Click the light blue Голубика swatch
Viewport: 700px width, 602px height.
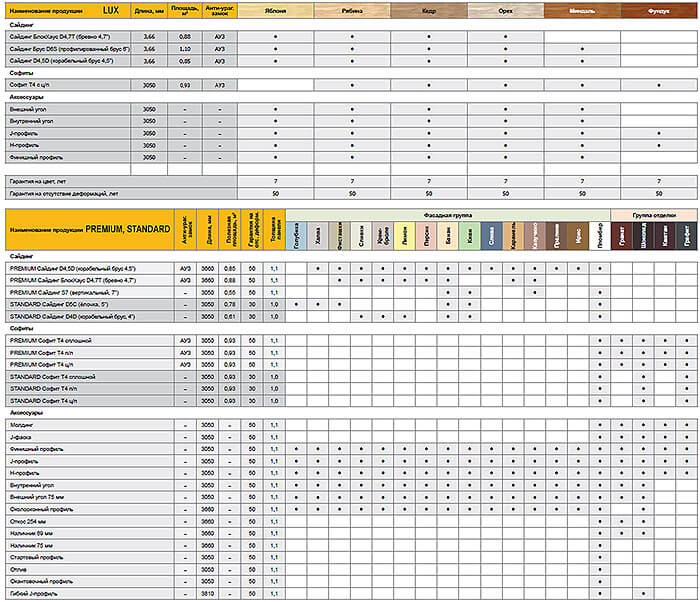(296, 235)
